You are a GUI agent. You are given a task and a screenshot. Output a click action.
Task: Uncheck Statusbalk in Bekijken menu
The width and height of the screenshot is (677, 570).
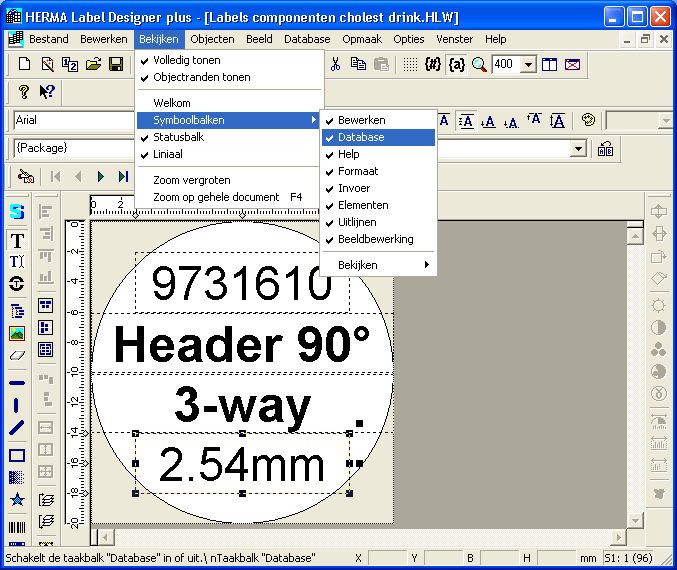(178, 137)
